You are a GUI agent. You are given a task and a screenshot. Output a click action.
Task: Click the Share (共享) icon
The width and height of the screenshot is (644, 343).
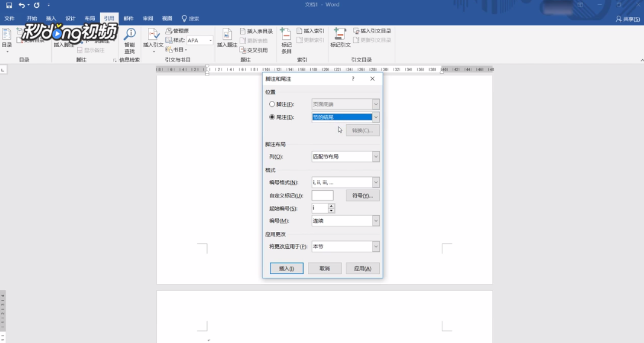[x=628, y=19]
